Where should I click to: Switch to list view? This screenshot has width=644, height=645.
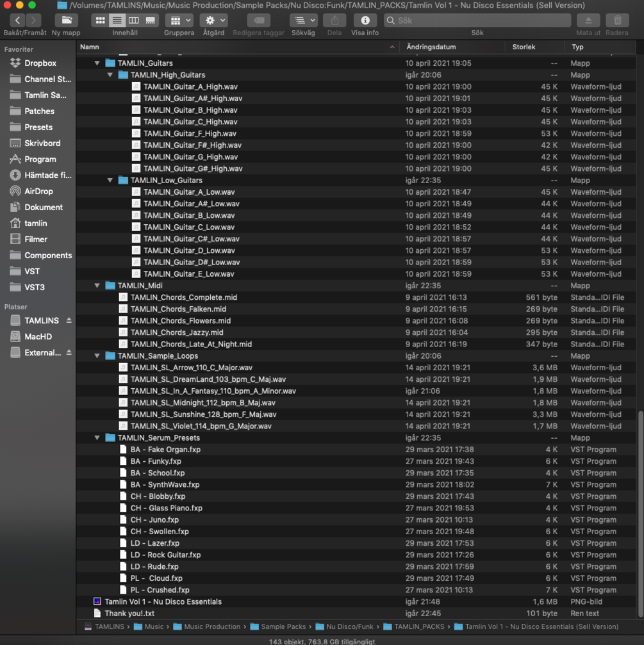(117, 20)
